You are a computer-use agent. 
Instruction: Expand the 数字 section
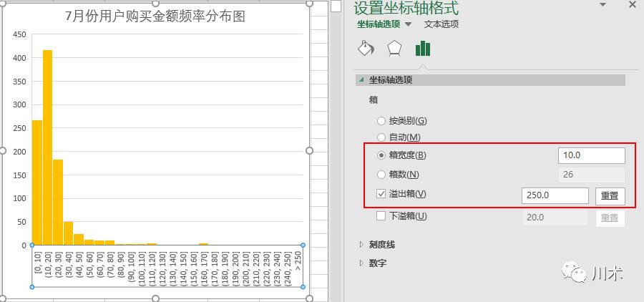(361, 263)
